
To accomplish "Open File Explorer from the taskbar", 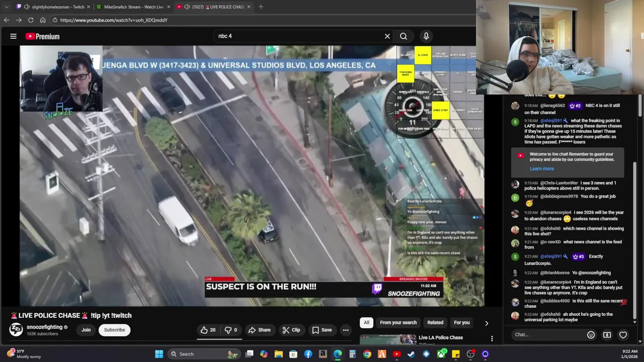I will coord(278,354).
